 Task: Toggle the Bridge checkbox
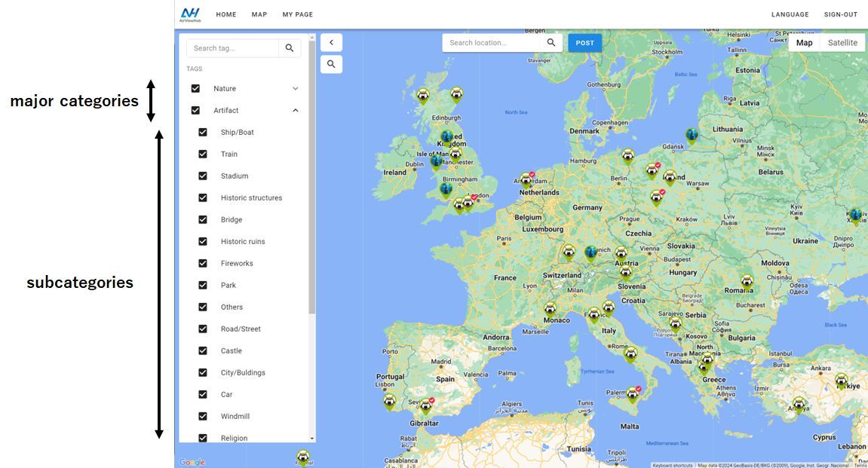coord(203,219)
